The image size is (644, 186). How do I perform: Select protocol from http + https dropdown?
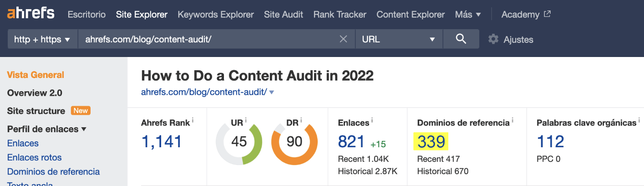click(43, 39)
